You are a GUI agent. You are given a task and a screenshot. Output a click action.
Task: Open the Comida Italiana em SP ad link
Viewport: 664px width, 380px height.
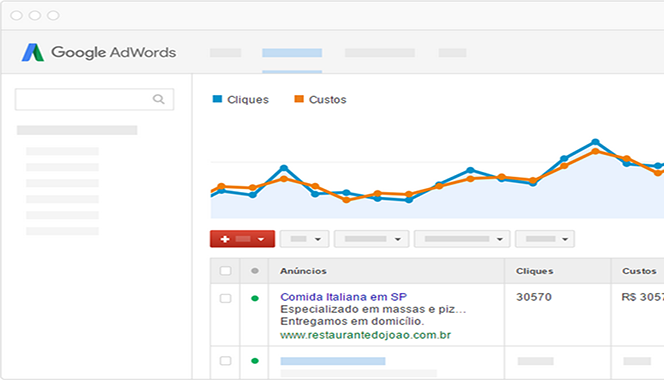click(x=343, y=297)
